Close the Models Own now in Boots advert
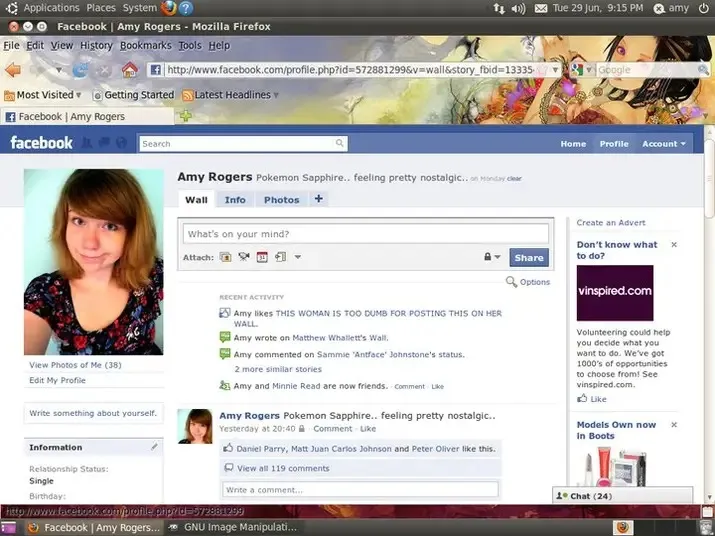715x536 pixels. click(x=674, y=425)
